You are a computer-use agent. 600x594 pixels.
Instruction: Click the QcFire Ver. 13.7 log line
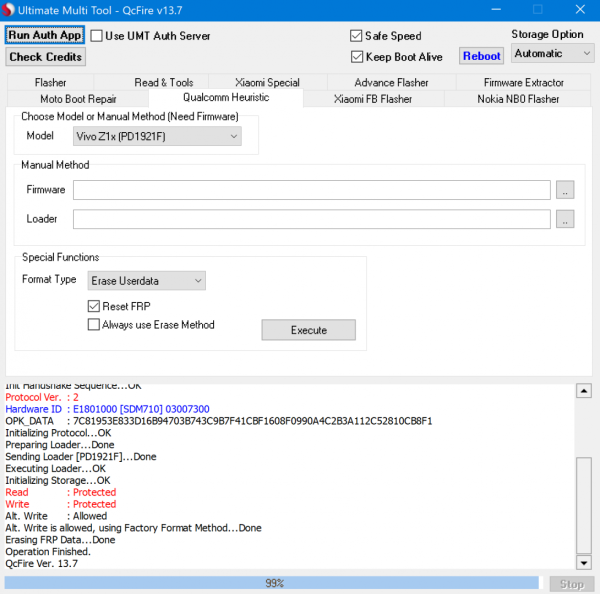(42, 563)
